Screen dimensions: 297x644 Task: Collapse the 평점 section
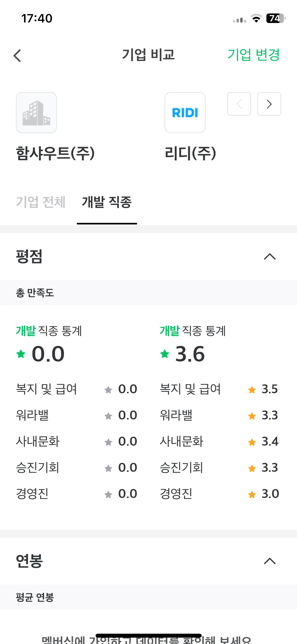tap(270, 257)
